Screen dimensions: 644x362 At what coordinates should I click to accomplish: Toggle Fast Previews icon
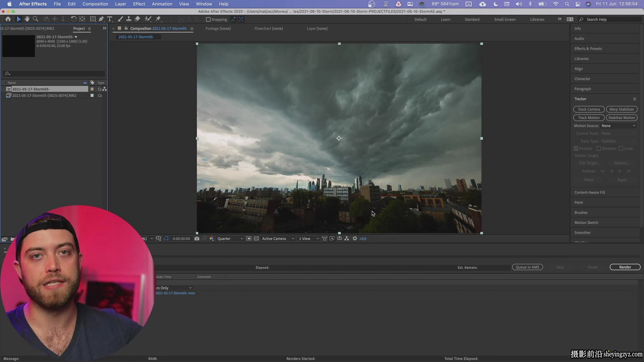pos(332,239)
